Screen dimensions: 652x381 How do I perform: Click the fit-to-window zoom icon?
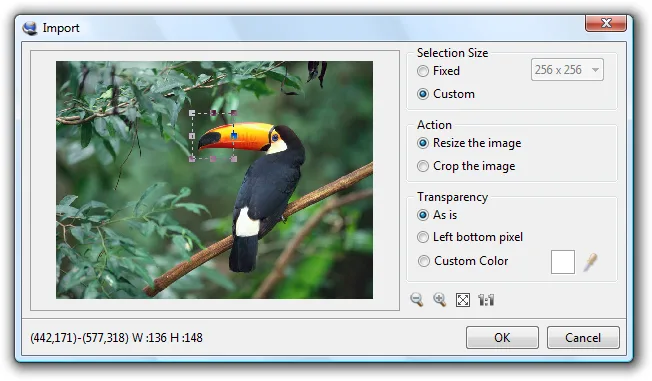[463, 299]
